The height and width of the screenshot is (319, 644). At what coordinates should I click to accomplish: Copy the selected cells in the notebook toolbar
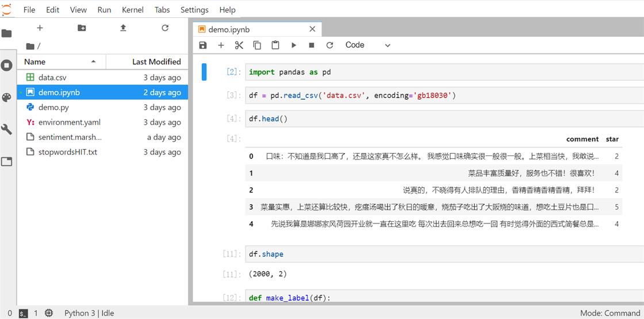pos(257,45)
